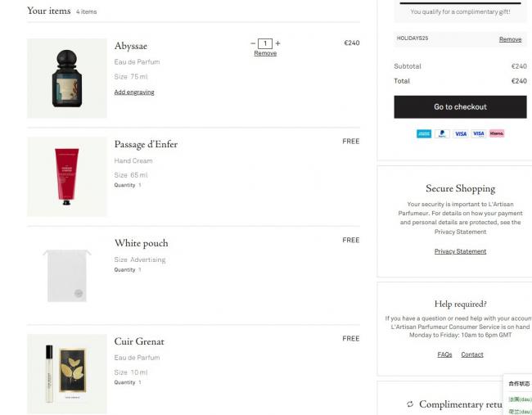The width and height of the screenshot is (532, 415).
Task: Remove Abyssae from the cart
Action: 265,53
